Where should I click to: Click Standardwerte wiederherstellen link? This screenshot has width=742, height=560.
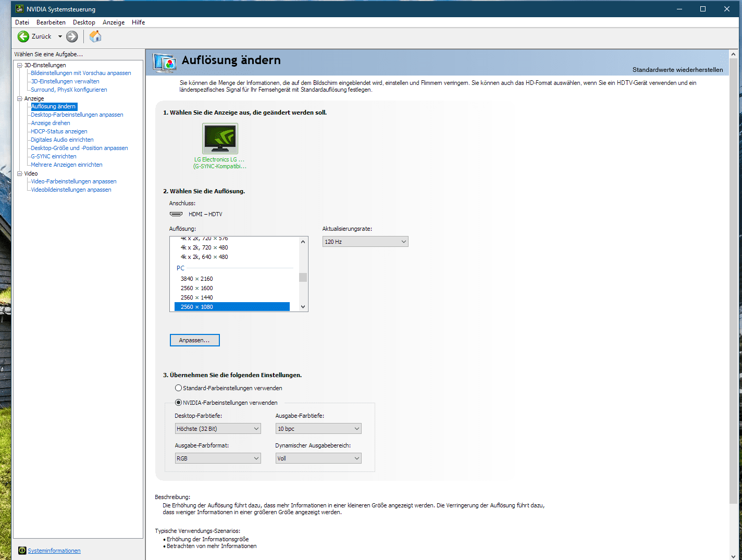(677, 70)
